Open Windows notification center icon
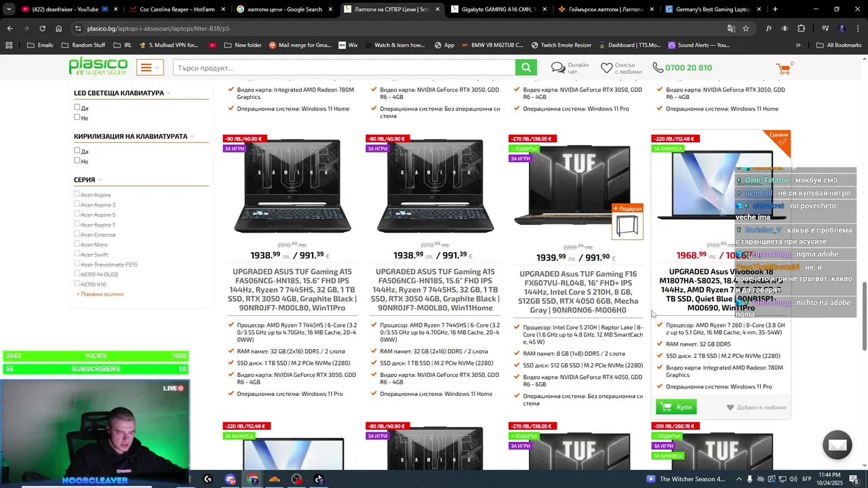This screenshot has height=488, width=868. point(854,479)
